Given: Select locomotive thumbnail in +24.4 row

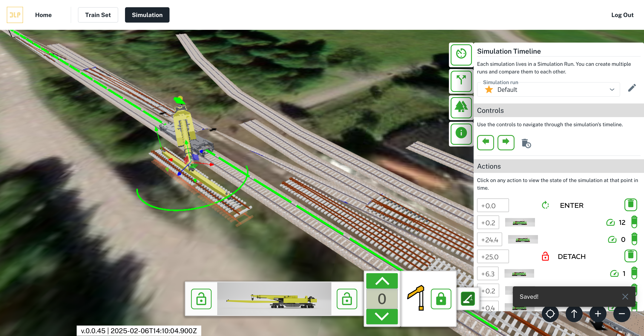Looking at the screenshot, I should 523,239.
